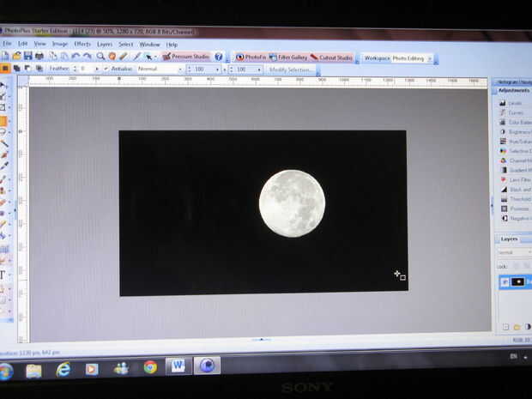Open the File menu
Image resolution: width=532 pixels, height=399 pixels.
7,44
